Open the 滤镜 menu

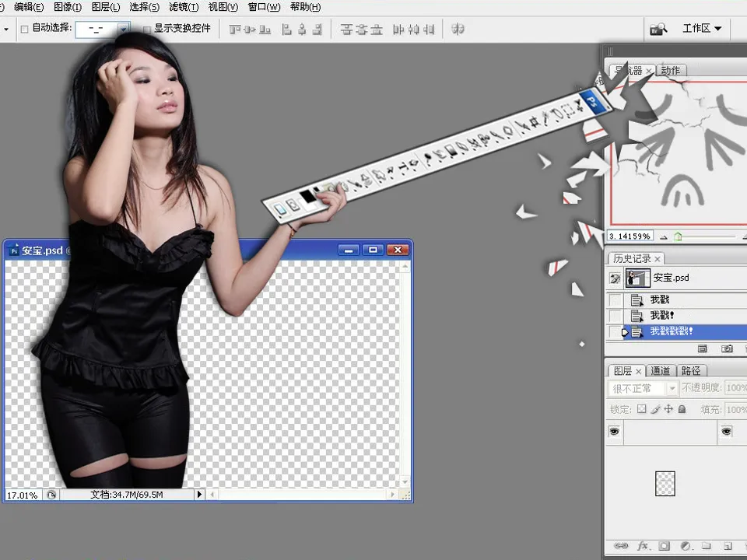[183, 7]
